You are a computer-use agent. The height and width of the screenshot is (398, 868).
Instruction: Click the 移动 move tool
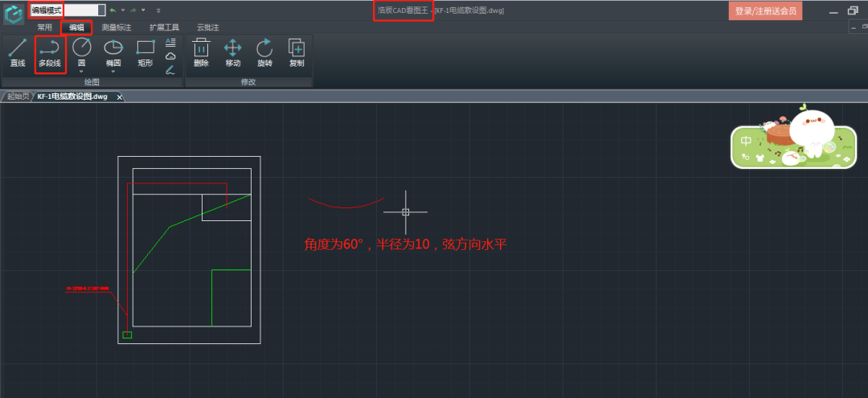(x=233, y=53)
